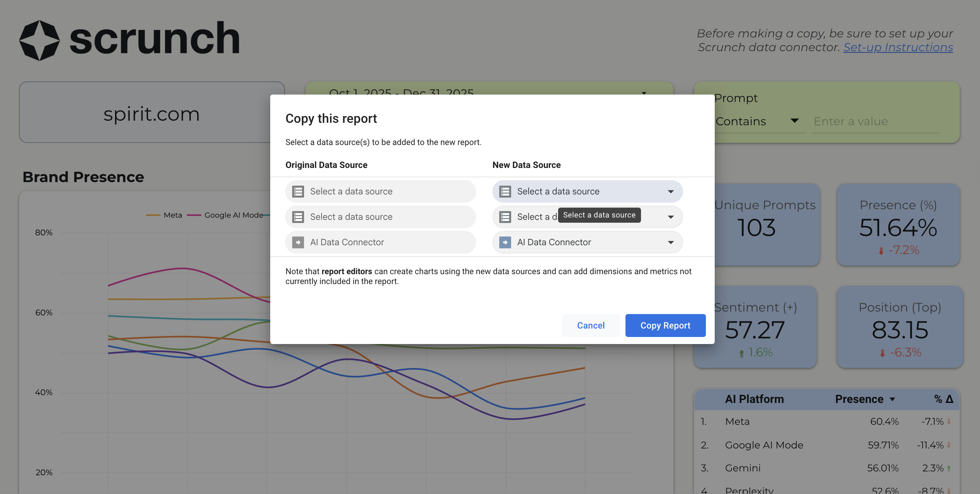
Task: Click second original data source table icon
Action: coord(298,217)
